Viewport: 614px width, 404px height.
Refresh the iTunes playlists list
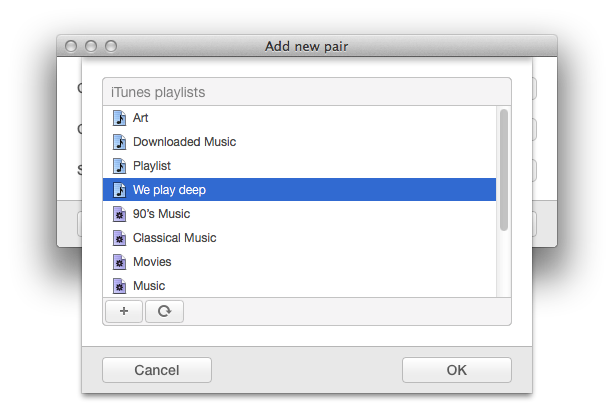coord(164,311)
